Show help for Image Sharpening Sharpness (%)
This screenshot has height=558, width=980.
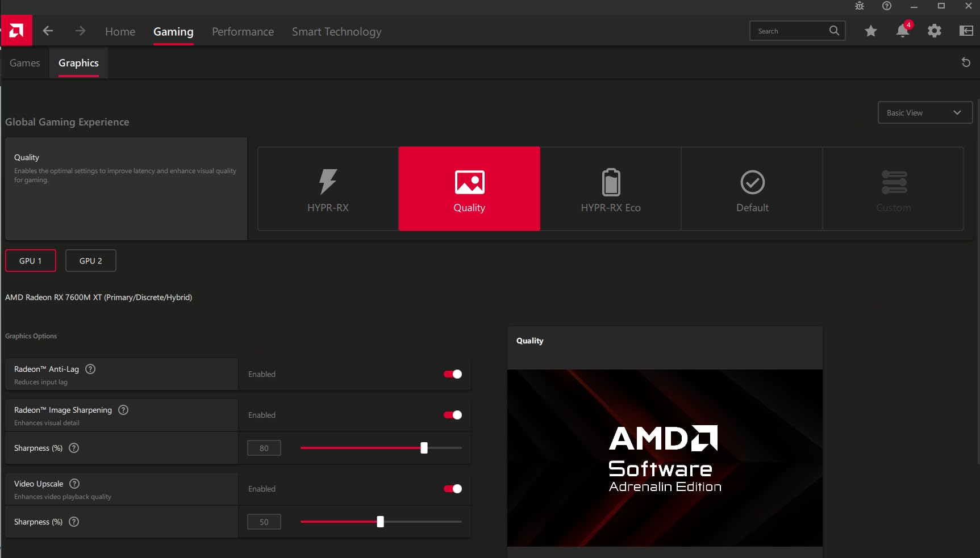(74, 448)
